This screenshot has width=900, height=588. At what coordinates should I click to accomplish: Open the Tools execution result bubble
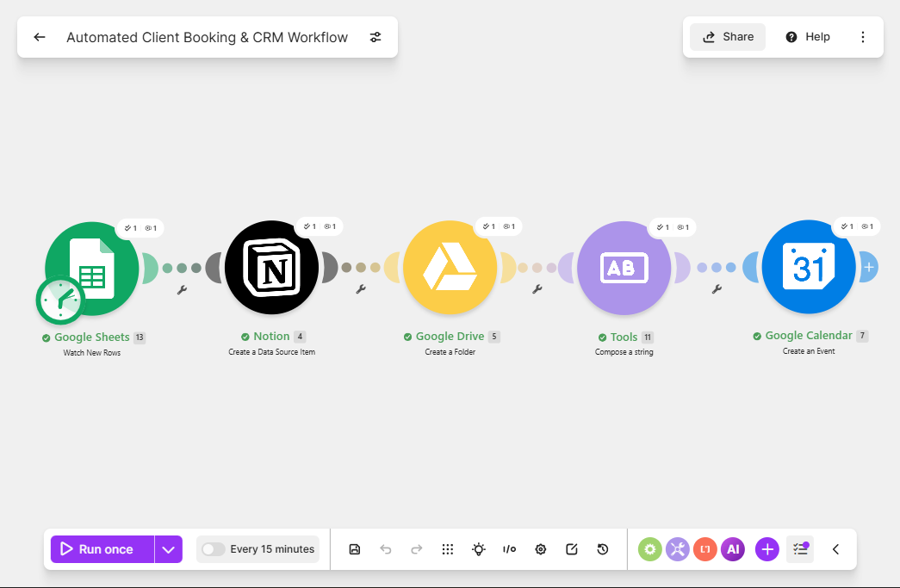tap(672, 227)
